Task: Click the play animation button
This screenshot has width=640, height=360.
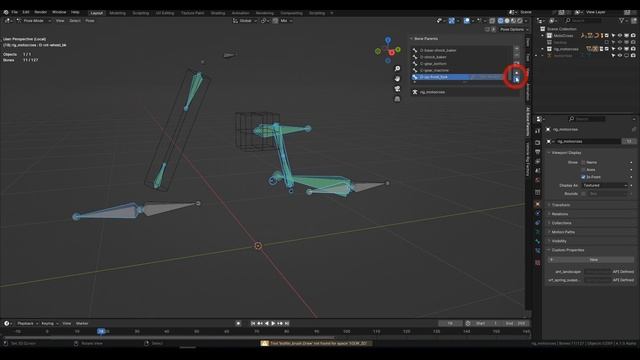Action: click(273, 323)
